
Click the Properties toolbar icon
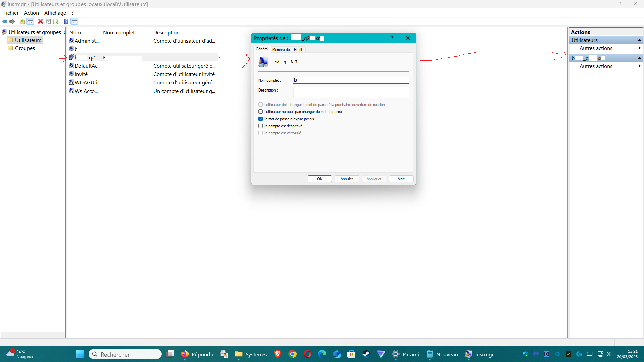tap(48, 22)
